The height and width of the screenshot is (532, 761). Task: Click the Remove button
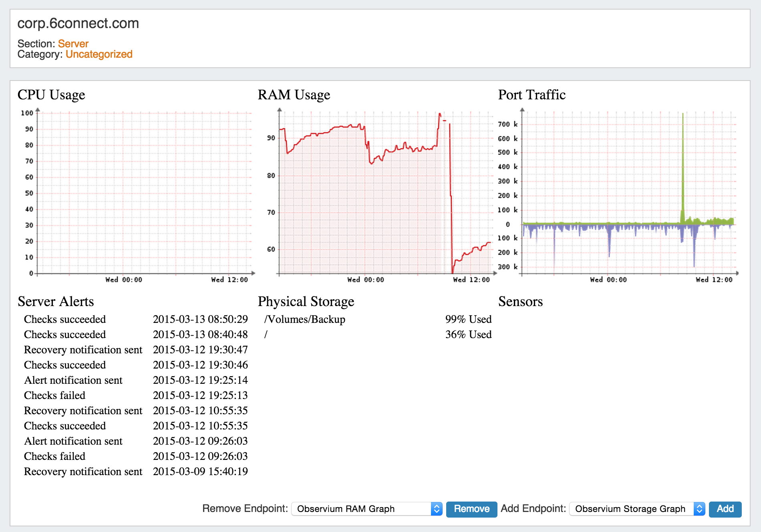point(471,509)
